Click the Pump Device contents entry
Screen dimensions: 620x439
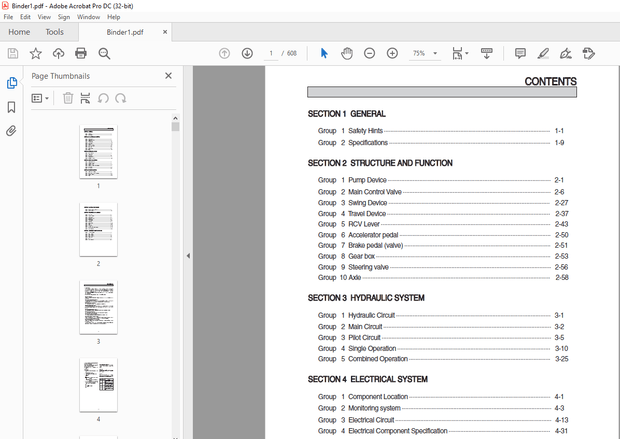(x=367, y=180)
